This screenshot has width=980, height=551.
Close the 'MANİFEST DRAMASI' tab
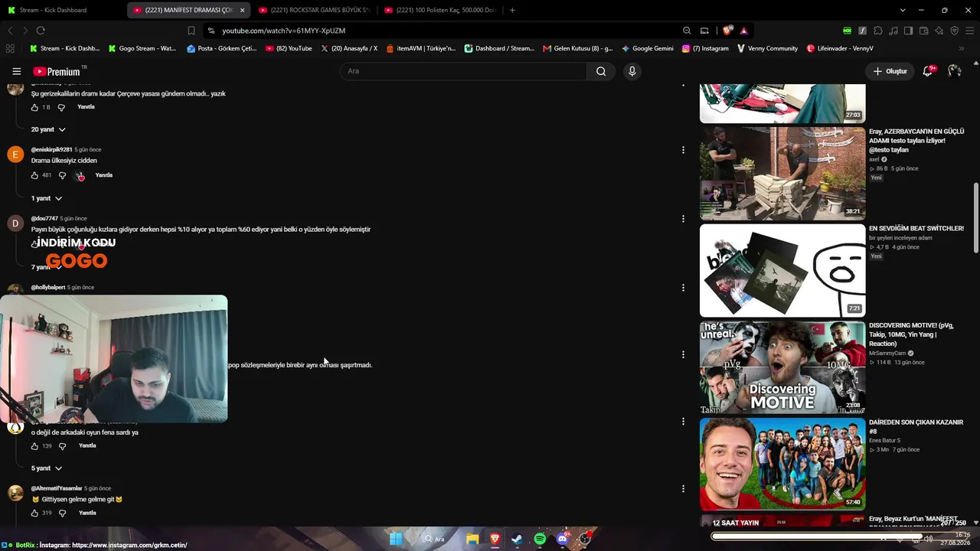[x=243, y=10]
